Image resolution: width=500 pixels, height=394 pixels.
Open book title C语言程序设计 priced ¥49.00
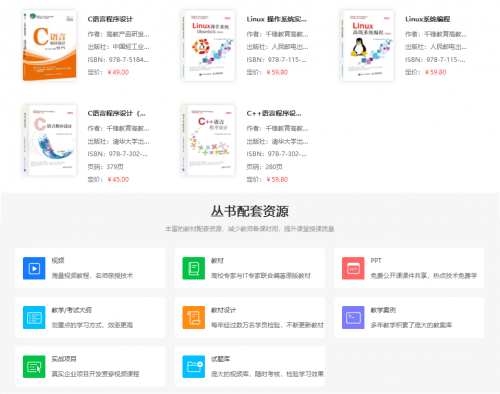click(110, 19)
